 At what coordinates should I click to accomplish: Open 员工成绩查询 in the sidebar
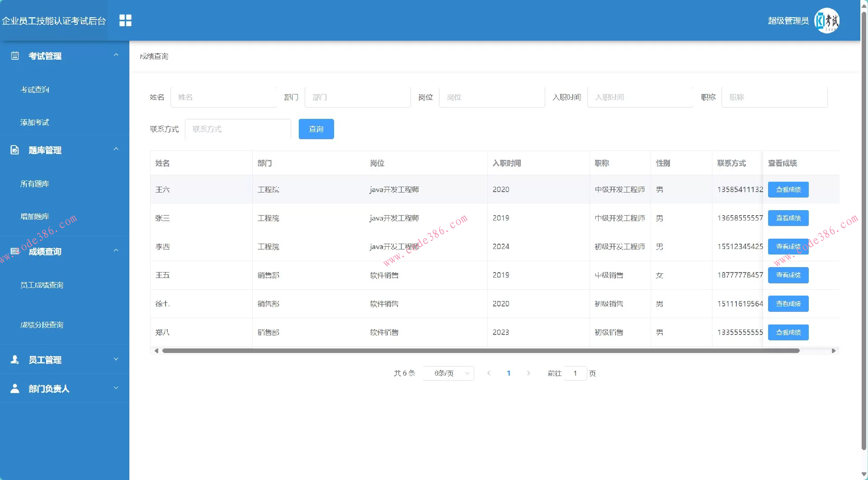[x=42, y=285]
